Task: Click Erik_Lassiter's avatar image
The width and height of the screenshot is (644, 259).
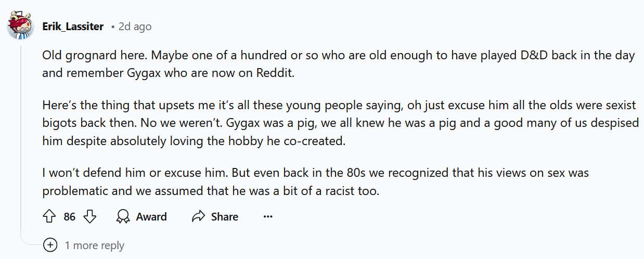Action: point(21,25)
